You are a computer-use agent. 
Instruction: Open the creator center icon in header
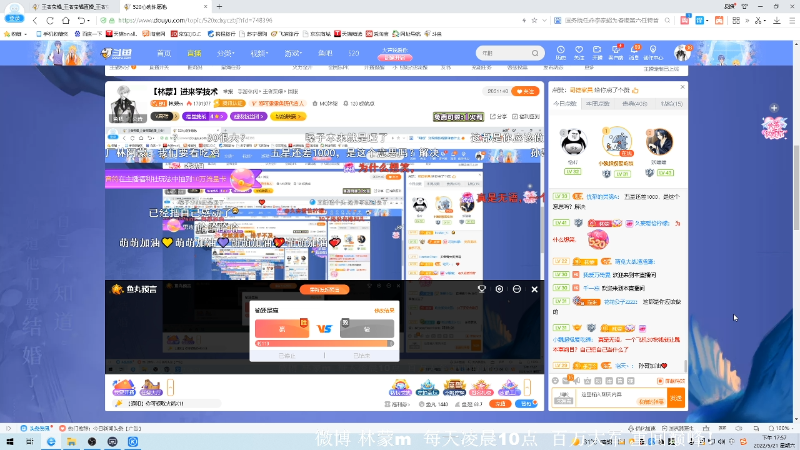pyautogui.click(x=653, y=53)
